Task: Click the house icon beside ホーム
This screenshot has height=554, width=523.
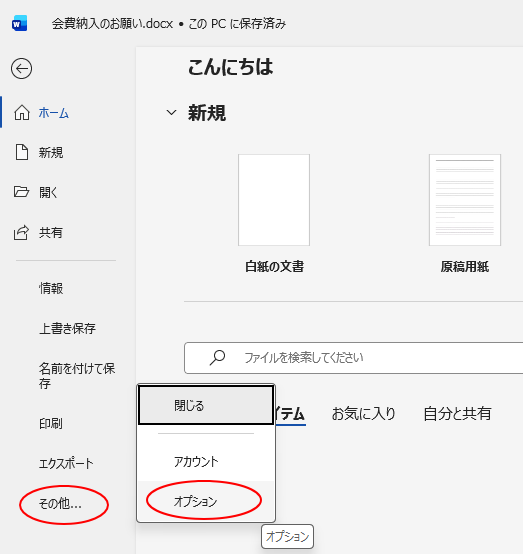Action: [22, 113]
